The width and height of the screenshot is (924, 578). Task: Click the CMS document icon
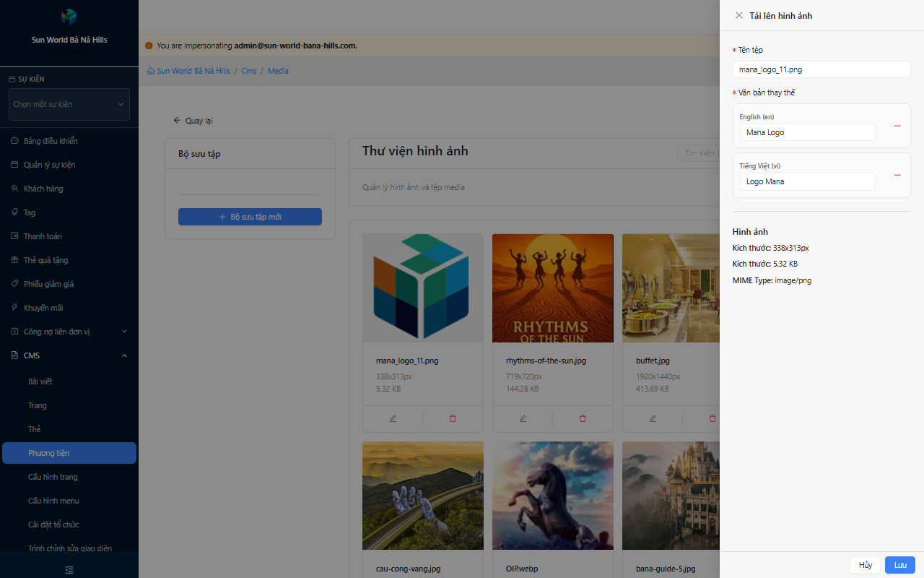[14, 355]
